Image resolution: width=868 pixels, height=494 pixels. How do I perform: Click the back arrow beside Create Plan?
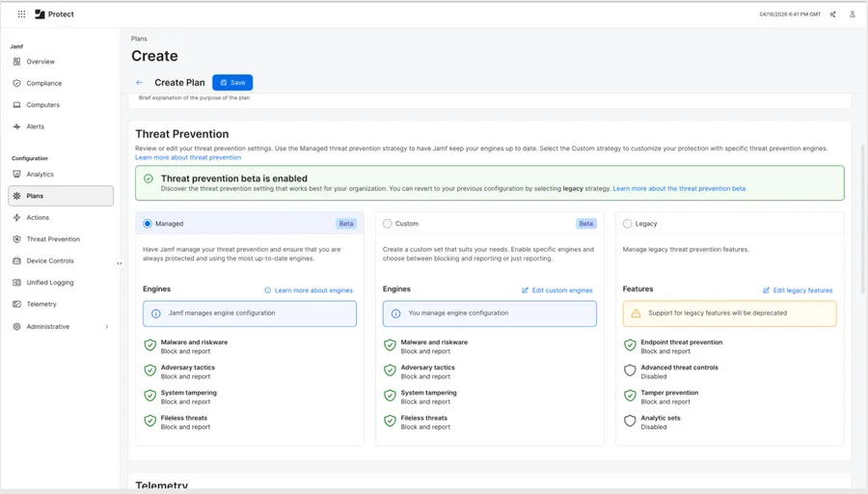pyautogui.click(x=139, y=83)
